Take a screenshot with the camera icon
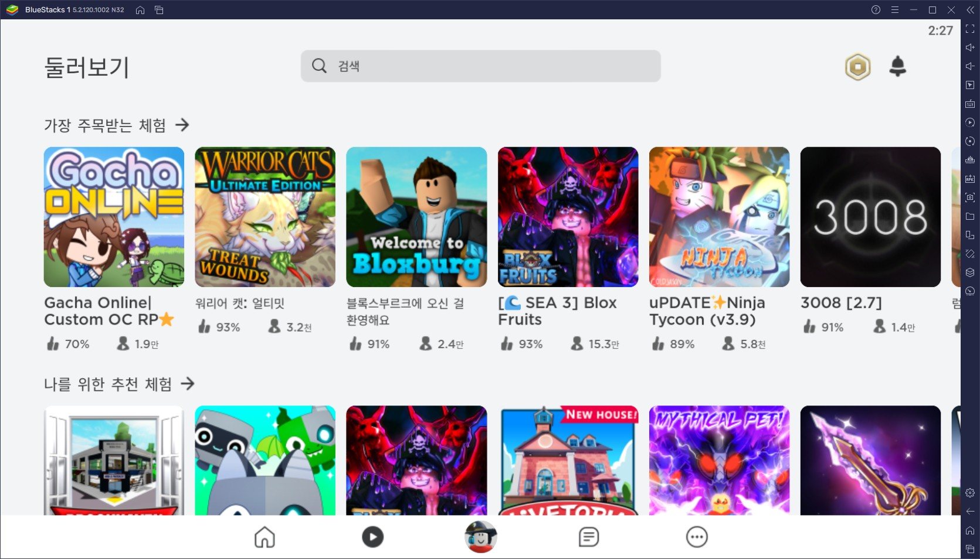This screenshot has width=980, height=559. tap(970, 197)
